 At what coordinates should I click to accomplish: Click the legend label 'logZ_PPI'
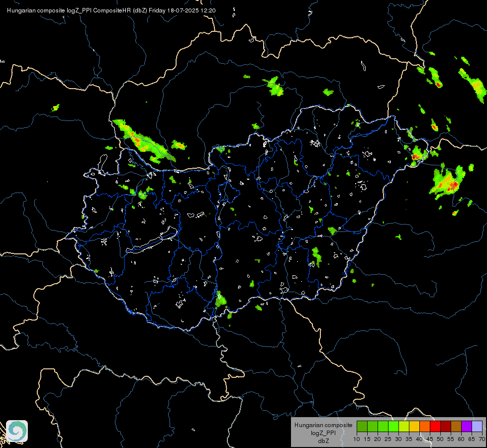[323, 433]
